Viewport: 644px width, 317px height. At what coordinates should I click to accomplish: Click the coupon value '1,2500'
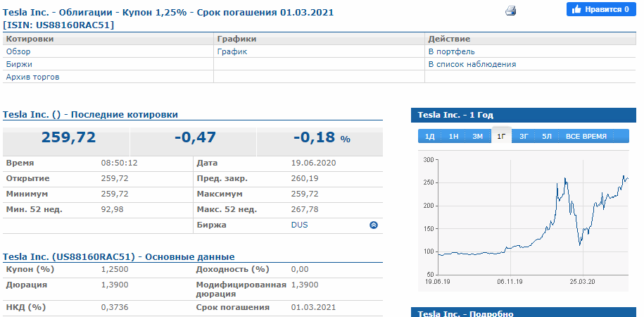pos(115,270)
